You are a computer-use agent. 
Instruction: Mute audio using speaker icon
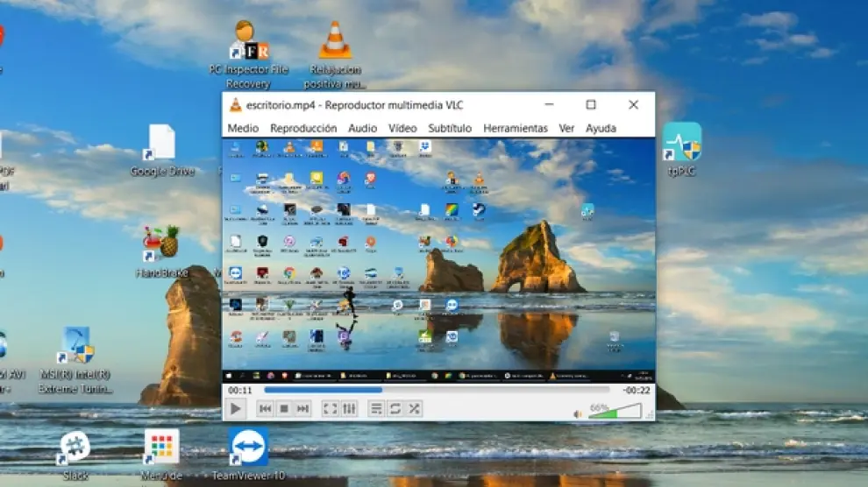pyautogui.click(x=578, y=413)
